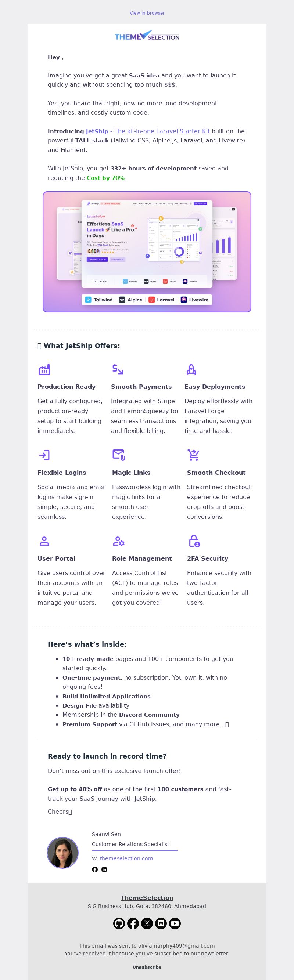294x980 pixels.
Task: Click the Easy Deployments rocket icon
Action: [191, 369]
